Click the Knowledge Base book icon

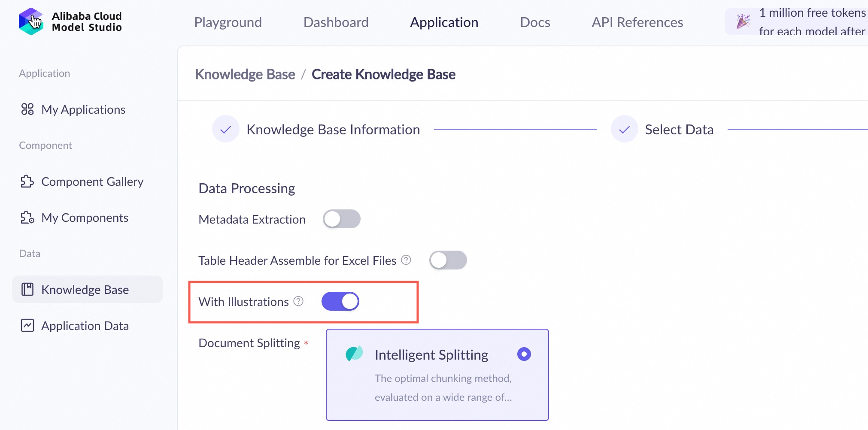click(x=27, y=290)
